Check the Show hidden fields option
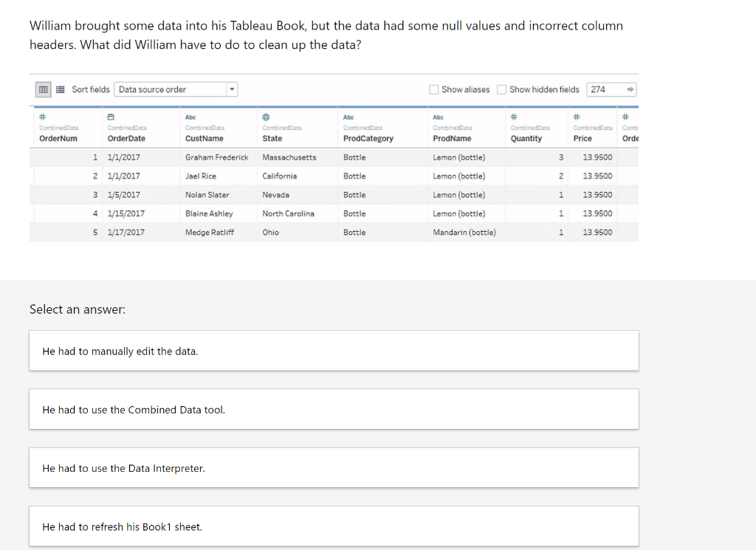756x550 pixels. pos(501,89)
